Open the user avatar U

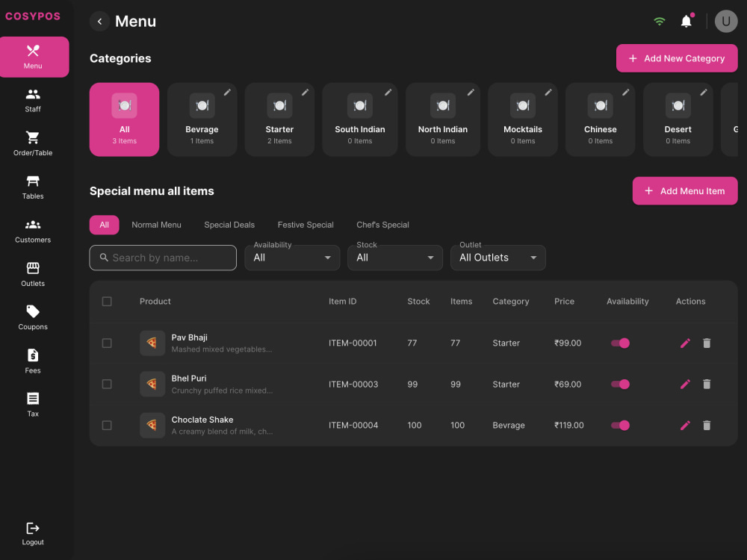726,22
